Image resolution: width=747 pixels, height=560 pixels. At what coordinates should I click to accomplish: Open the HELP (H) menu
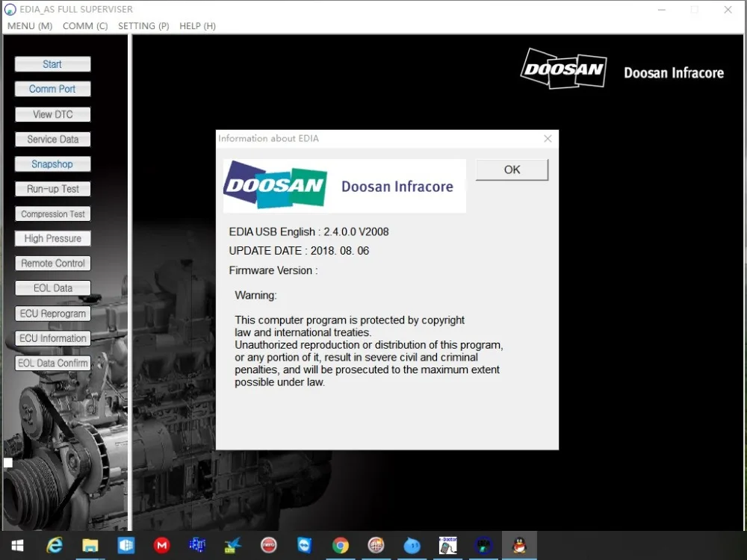[x=197, y=25]
